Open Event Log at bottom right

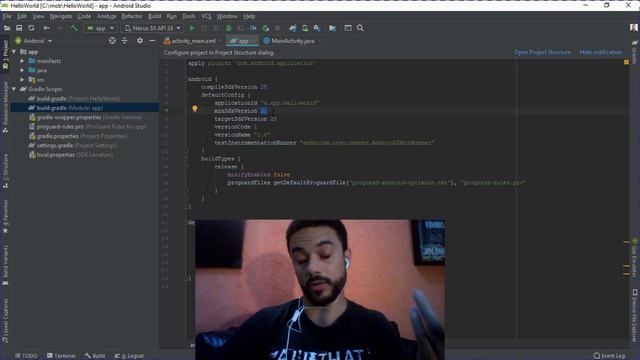(x=609, y=356)
